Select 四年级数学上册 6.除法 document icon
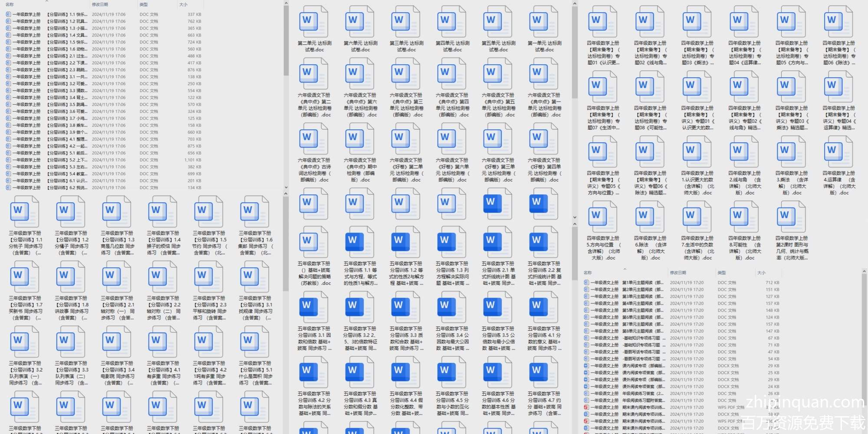Screen dimensions: 868x434 click(650, 217)
